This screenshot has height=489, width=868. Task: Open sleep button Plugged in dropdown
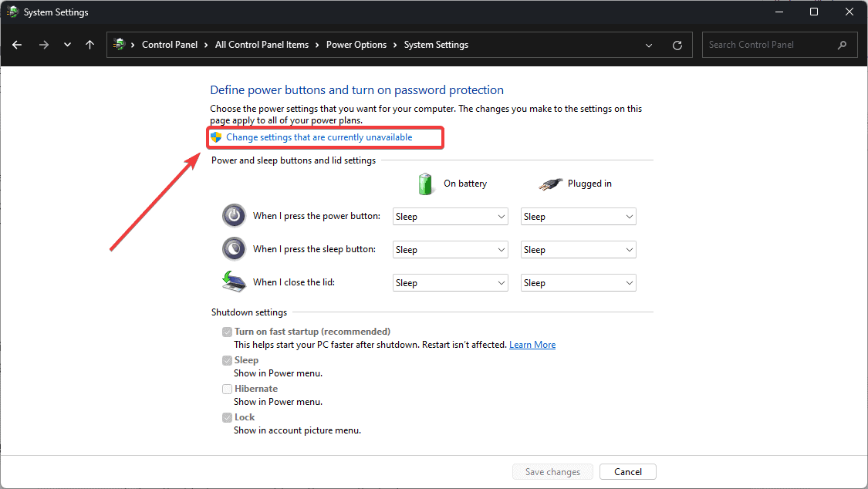tap(578, 249)
